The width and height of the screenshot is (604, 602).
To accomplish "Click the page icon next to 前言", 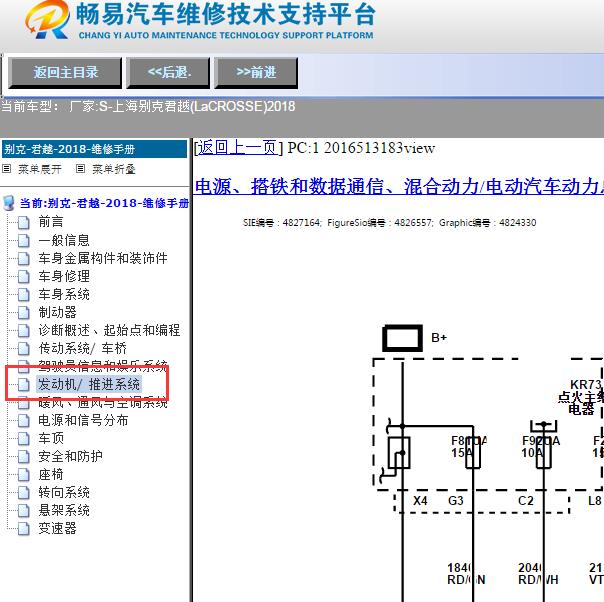I will pos(23,222).
